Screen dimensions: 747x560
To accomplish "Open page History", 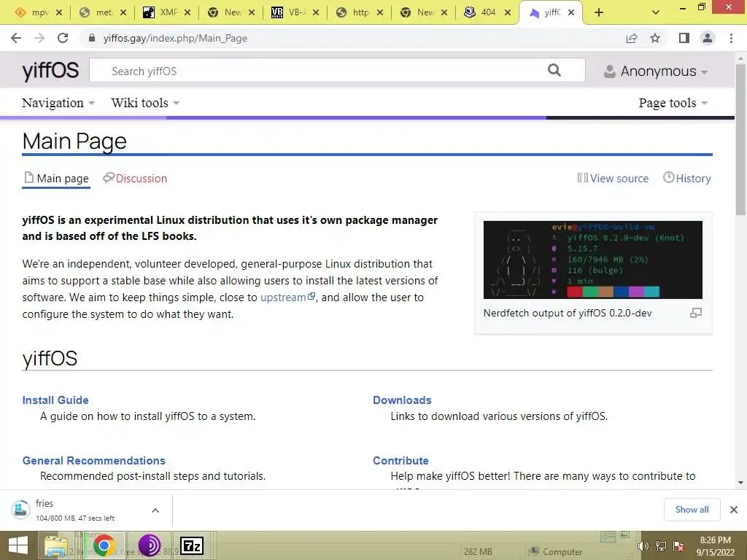I will coord(687,179).
